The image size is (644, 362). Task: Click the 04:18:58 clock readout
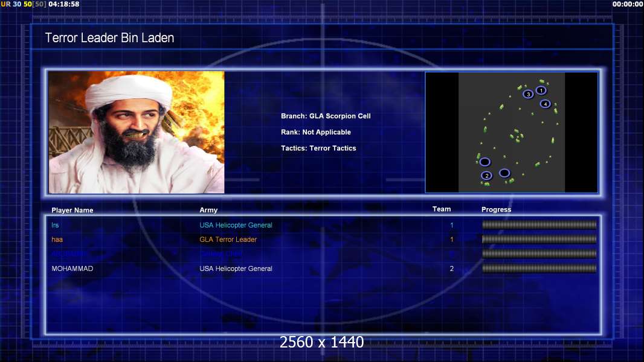[x=64, y=4]
